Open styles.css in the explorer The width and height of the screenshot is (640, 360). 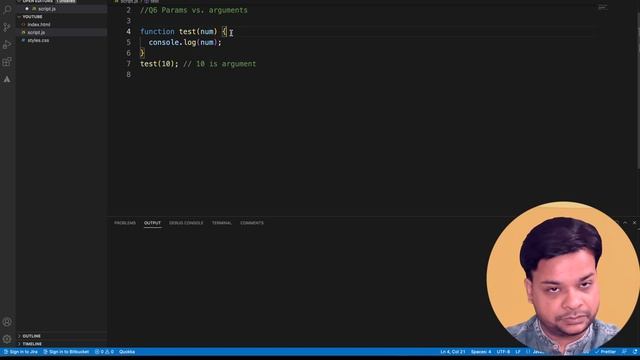tap(38, 40)
